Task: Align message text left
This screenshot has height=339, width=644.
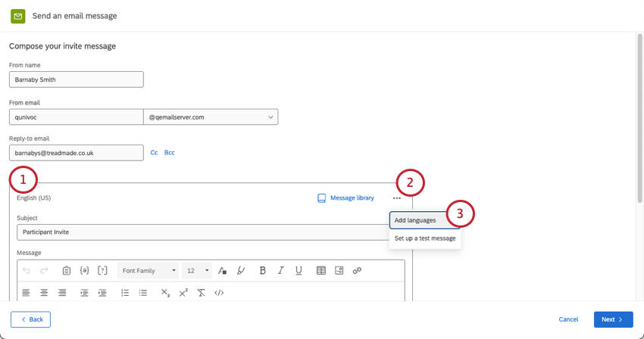Action: (26, 293)
